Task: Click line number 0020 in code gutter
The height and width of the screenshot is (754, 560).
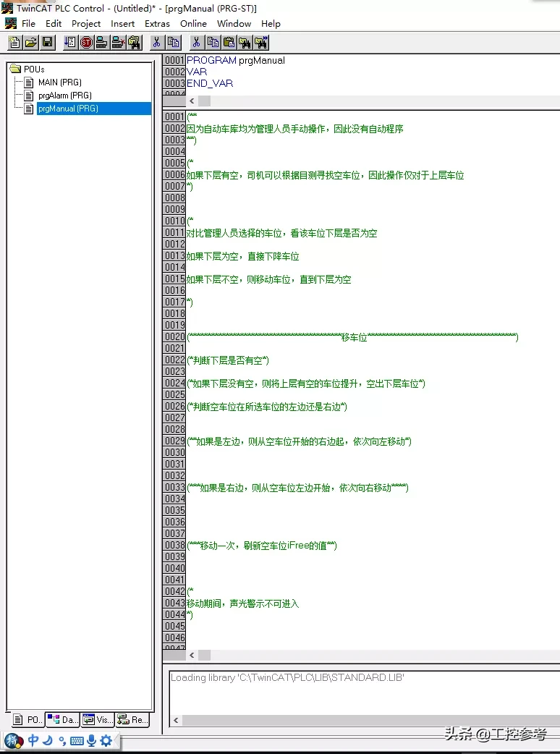Action: (x=174, y=336)
